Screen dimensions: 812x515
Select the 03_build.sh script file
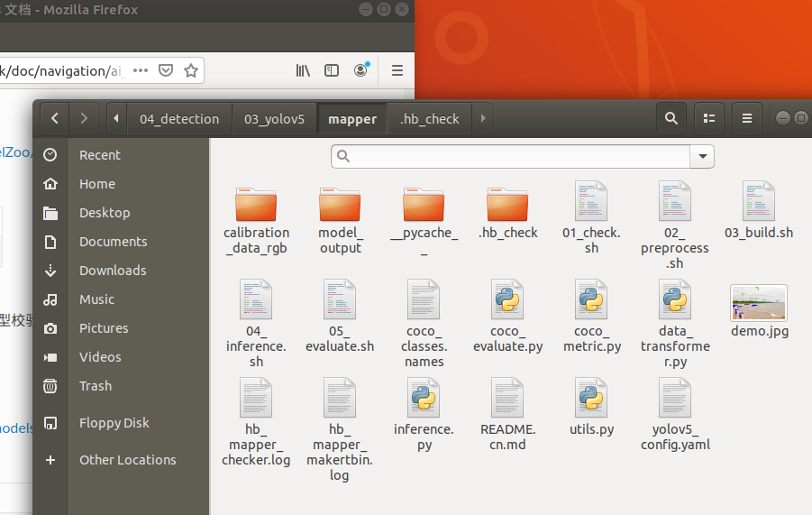tap(759, 202)
